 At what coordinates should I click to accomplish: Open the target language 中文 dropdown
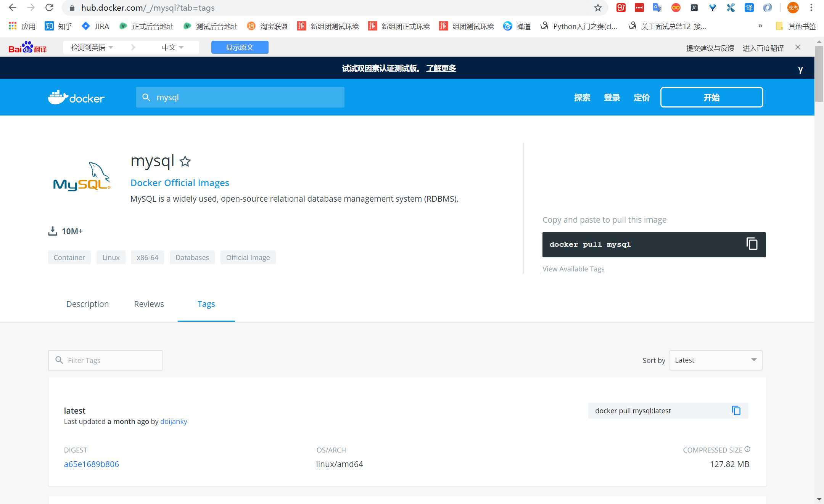pos(173,47)
